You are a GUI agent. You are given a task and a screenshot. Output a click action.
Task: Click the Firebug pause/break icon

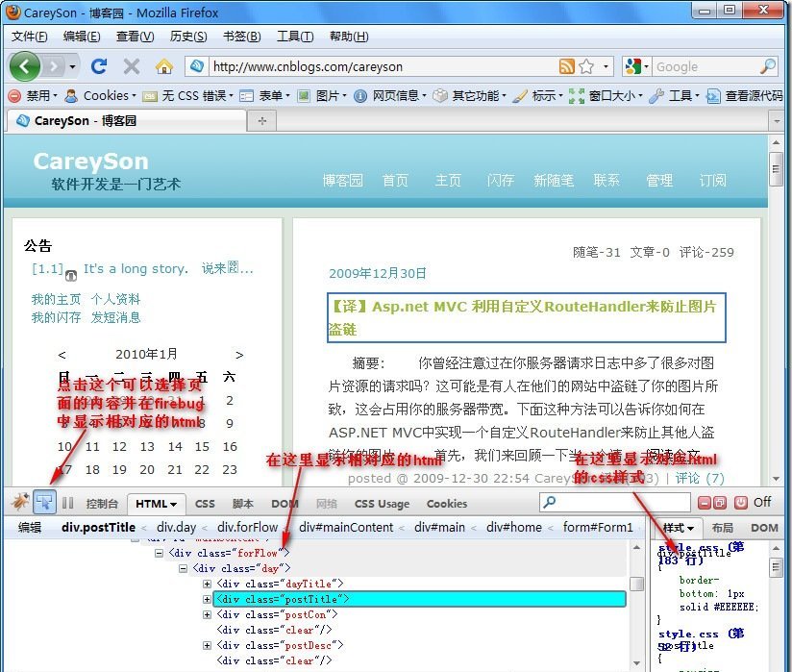[x=67, y=503]
